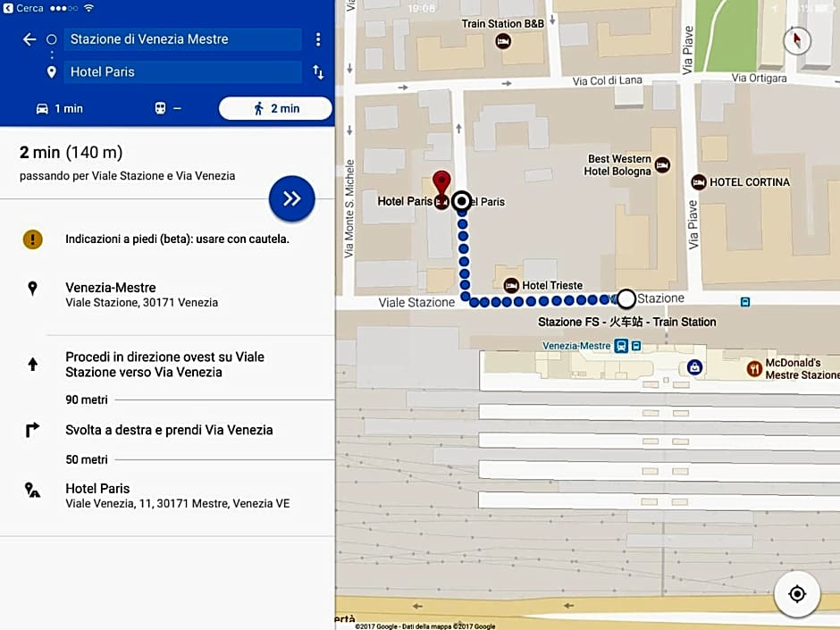Select the walking 2 min travel mode
Image resolution: width=840 pixels, height=630 pixels.
(275, 108)
